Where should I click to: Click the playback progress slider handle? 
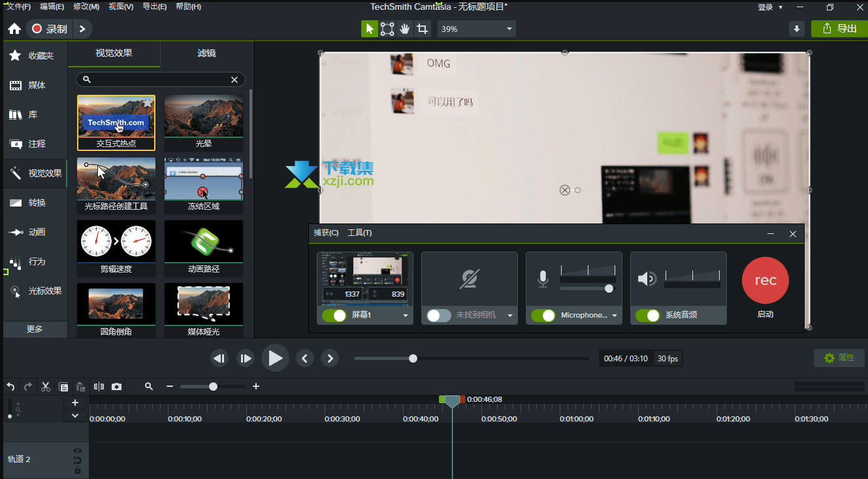pos(413,358)
